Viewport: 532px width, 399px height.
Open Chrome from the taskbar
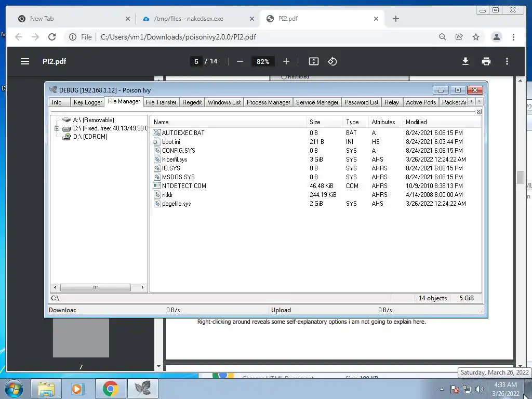[x=110, y=389]
